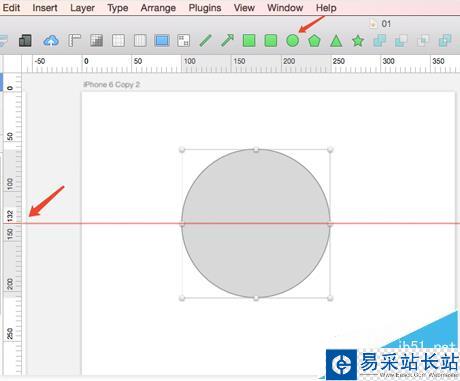
Task: Open the View menu
Action: (x=244, y=7)
